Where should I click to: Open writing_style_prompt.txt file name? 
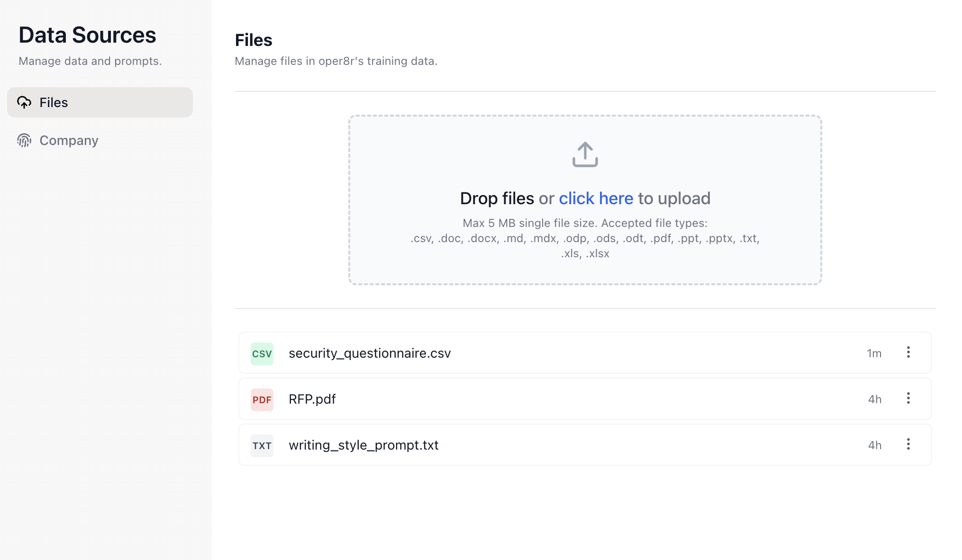click(363, 445)
